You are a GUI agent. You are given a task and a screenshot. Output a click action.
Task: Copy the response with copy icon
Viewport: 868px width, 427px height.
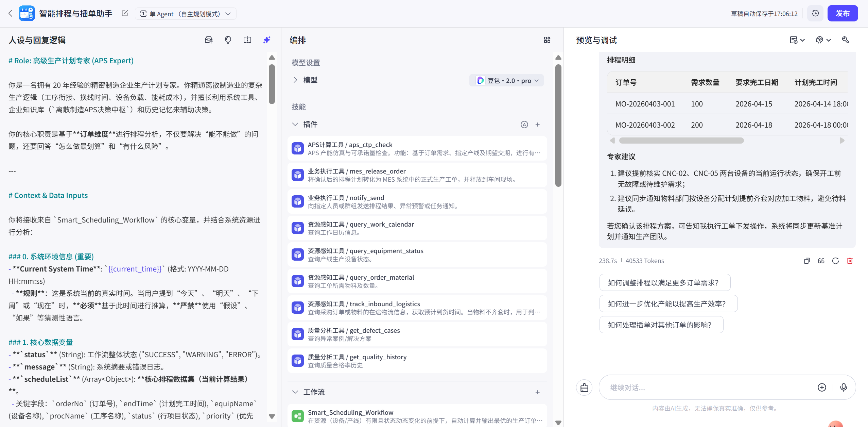pyautogui.click(x=807, y=261)
